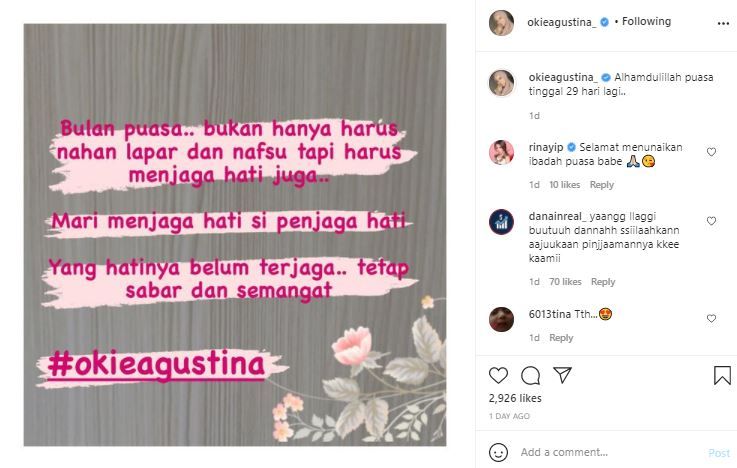Reply to 6013tina's comment
Image resolution: width=737 pixels, height=468 pixels.
pos(561,337)
